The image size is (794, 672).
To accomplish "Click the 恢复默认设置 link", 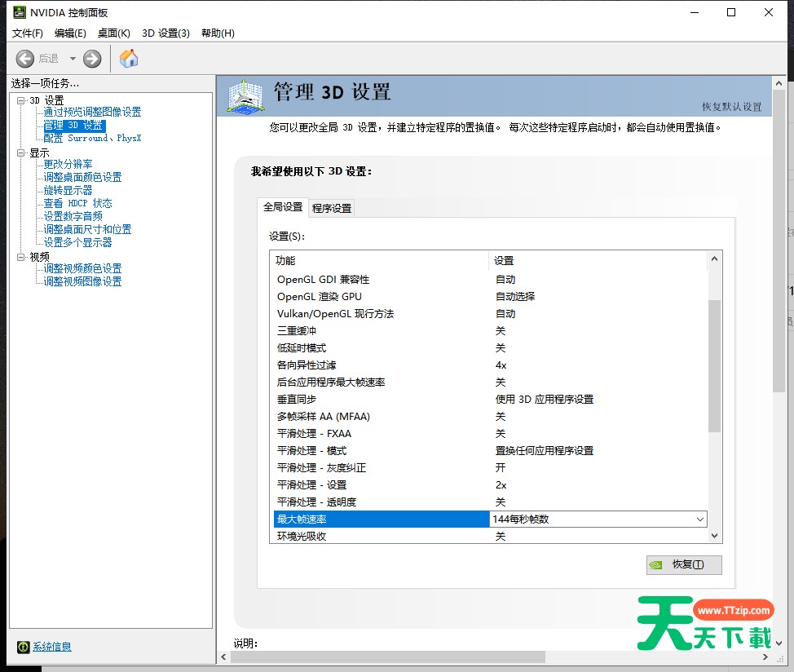I will (x=731, y=107).
